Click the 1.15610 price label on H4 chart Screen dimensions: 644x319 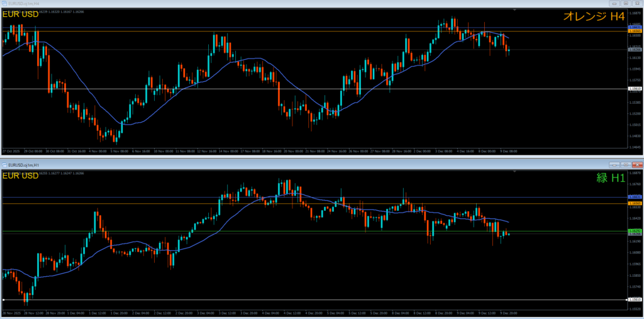[634, 89]
